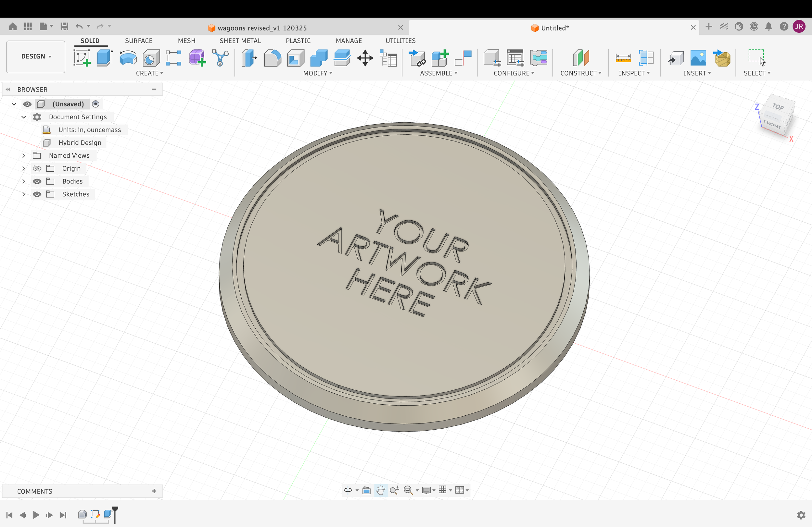Select the Revolve tool
The image size is (812, 527).
(x=128, y=58)
